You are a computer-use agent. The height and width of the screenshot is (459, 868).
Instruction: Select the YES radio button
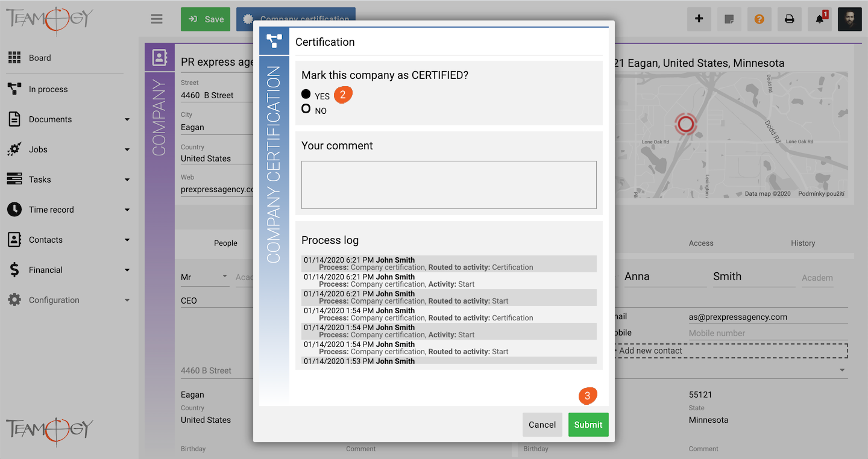pyautogui.click(x=306, y=95)
